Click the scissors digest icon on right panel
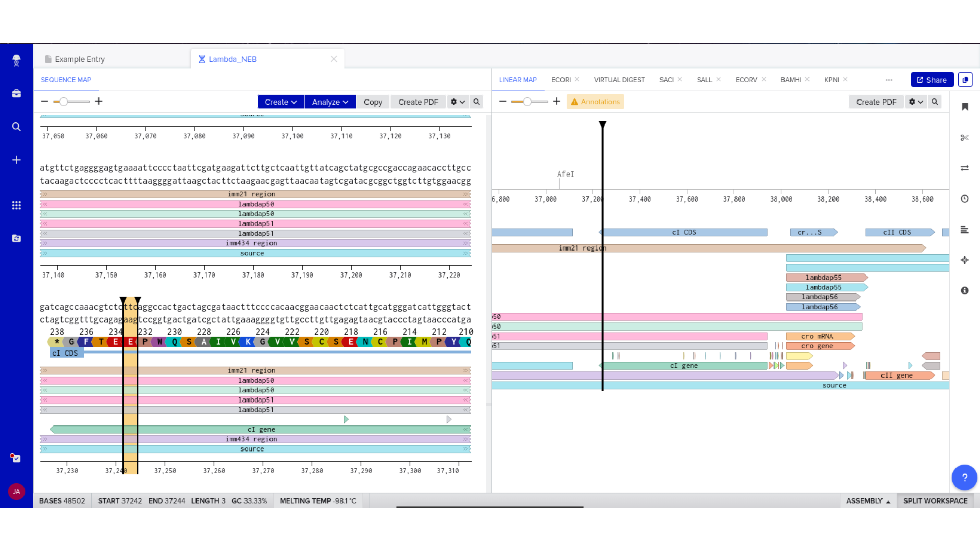 964,138
